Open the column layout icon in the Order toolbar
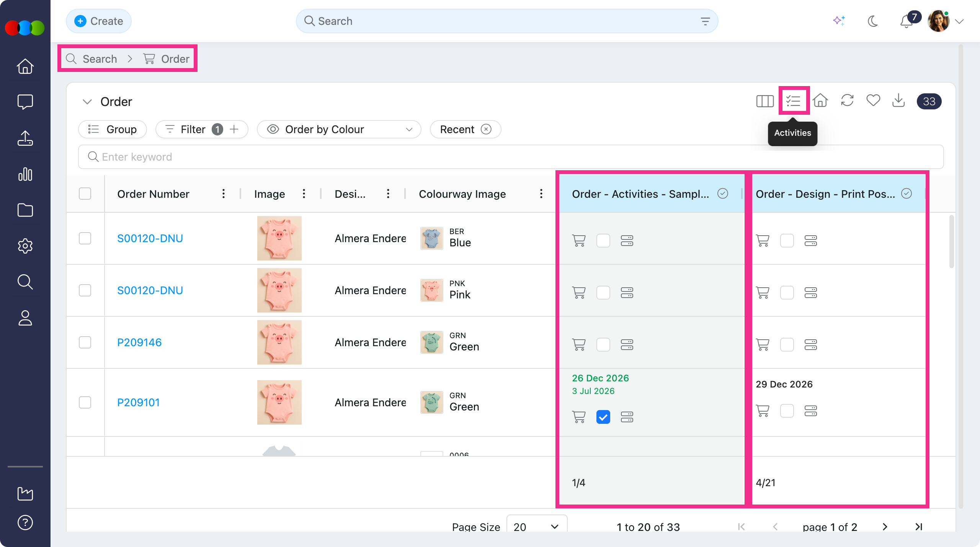 coord(765,101)
